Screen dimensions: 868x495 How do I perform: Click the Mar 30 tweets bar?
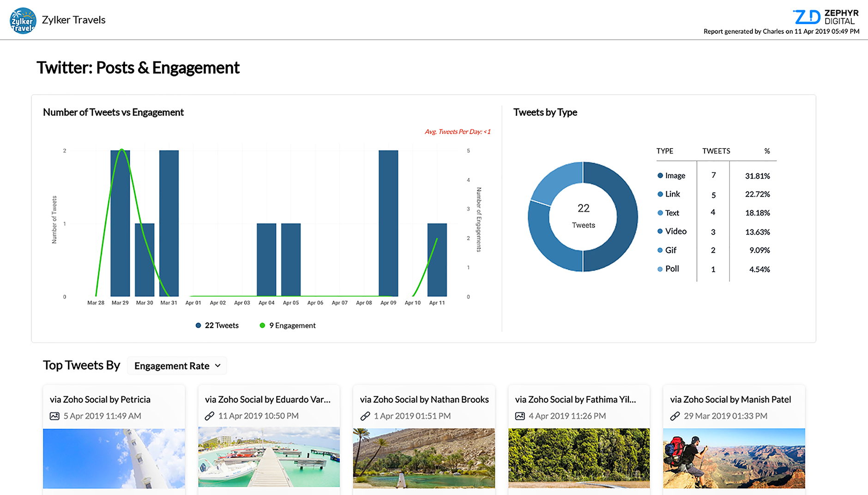coord(145,260)
